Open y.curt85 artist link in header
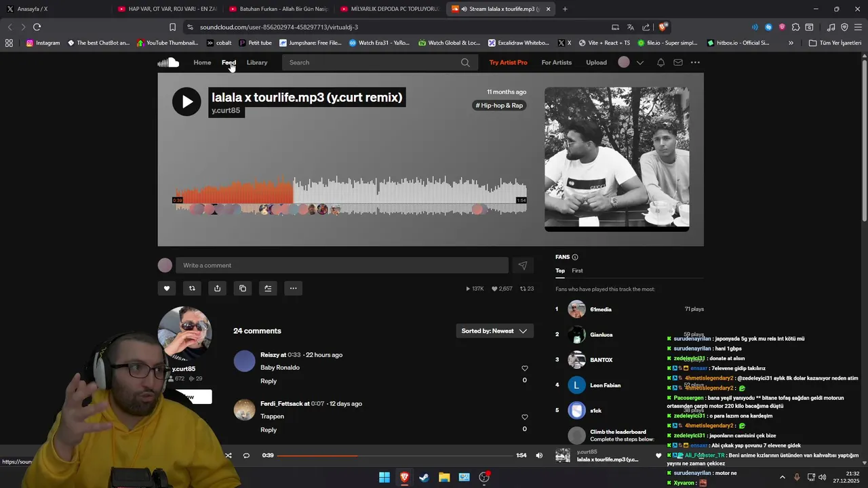Viewport: 868px width, 488px height. click(226, 110)
